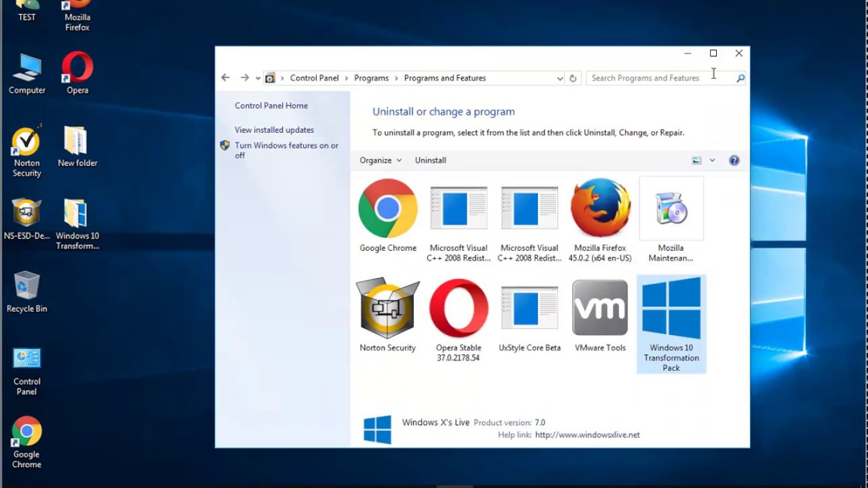868x488 pixels.
Task: Open the Organize dropdown menu
Action: (x=380, y=161)
